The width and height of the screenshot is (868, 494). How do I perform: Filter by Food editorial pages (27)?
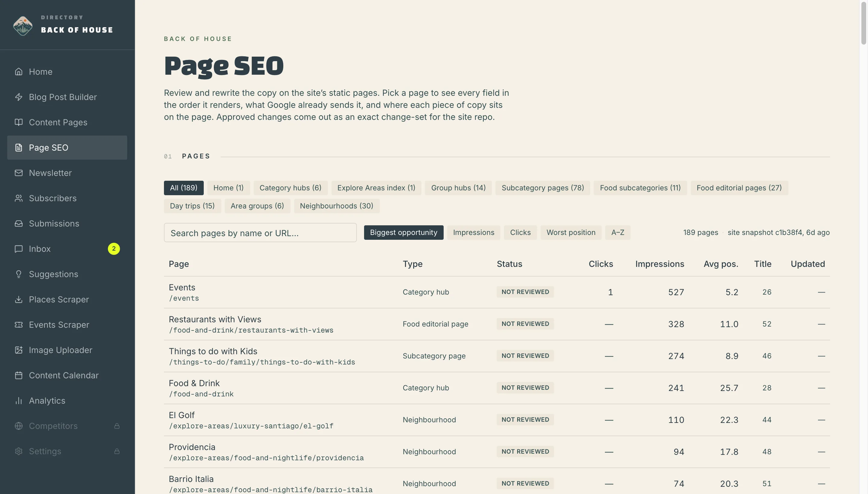(739, 188)
